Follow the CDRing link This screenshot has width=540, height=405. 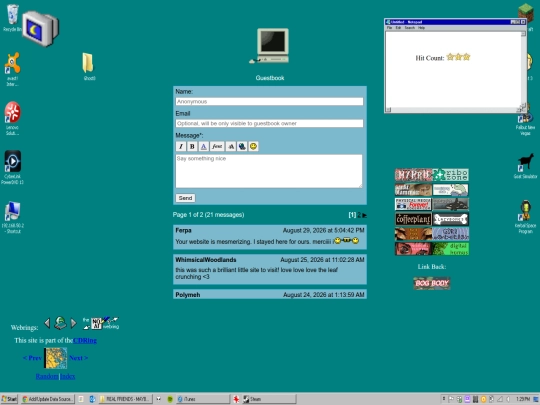coord(85,340)
